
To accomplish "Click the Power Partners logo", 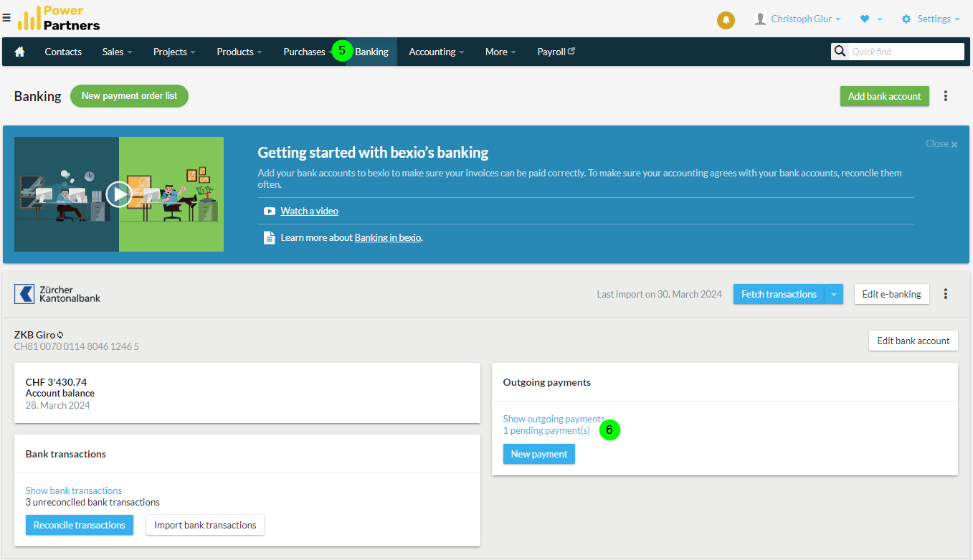I will (x=59, y=18).
